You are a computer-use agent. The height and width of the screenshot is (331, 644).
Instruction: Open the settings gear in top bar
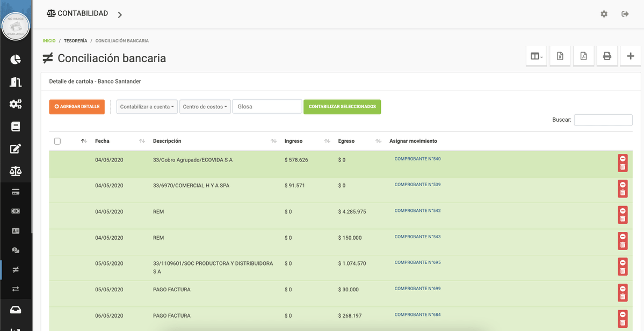604,14
